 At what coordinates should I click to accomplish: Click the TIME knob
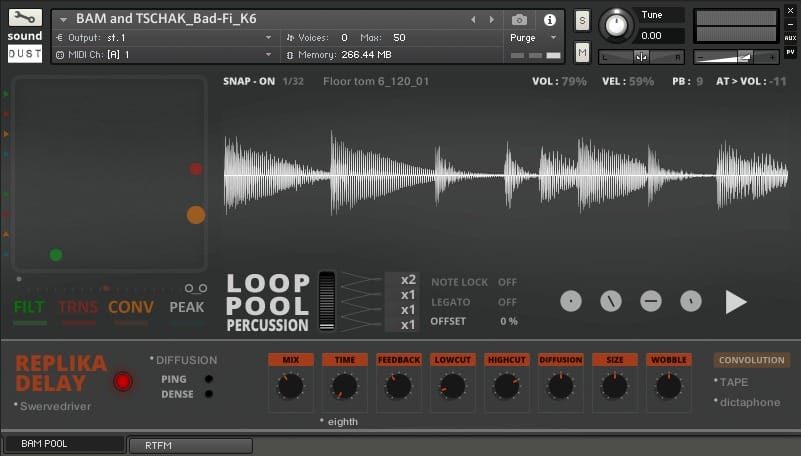tap(344, 386)
